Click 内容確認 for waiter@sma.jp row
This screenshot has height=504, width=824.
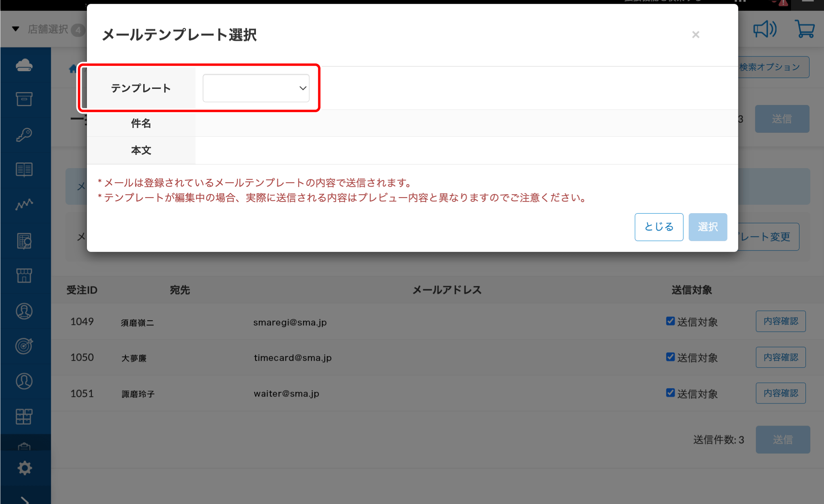781,393
